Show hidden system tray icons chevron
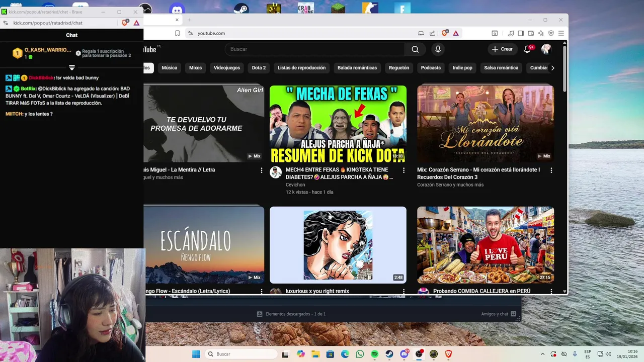The width and height of the screenshot is (644, 362). 542,354
